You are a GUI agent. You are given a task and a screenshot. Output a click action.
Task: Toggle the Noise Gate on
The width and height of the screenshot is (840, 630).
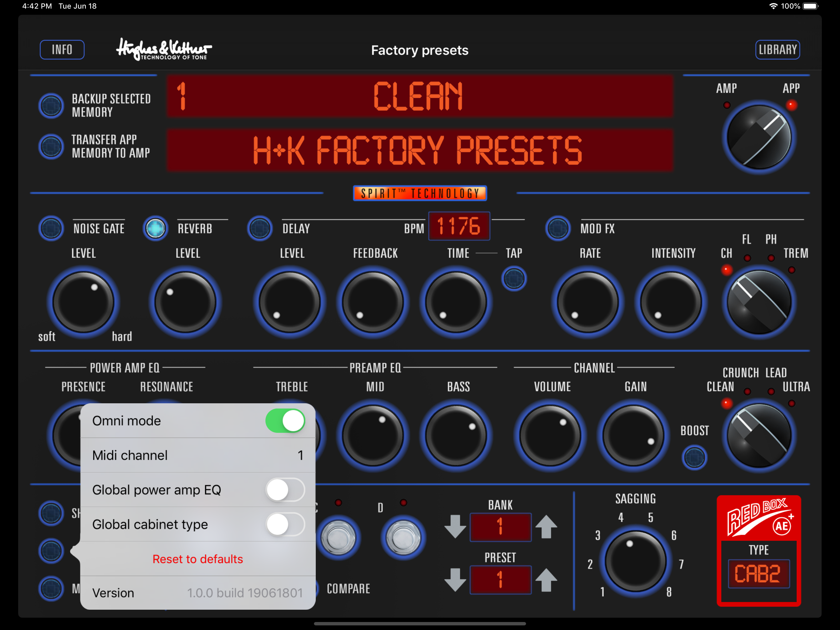point(51,228)
